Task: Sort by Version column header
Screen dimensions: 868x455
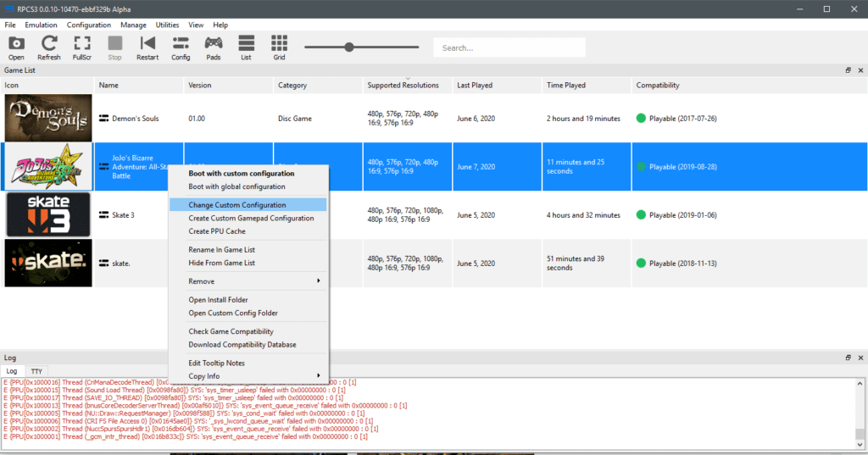Action: (x=229, y=86)
